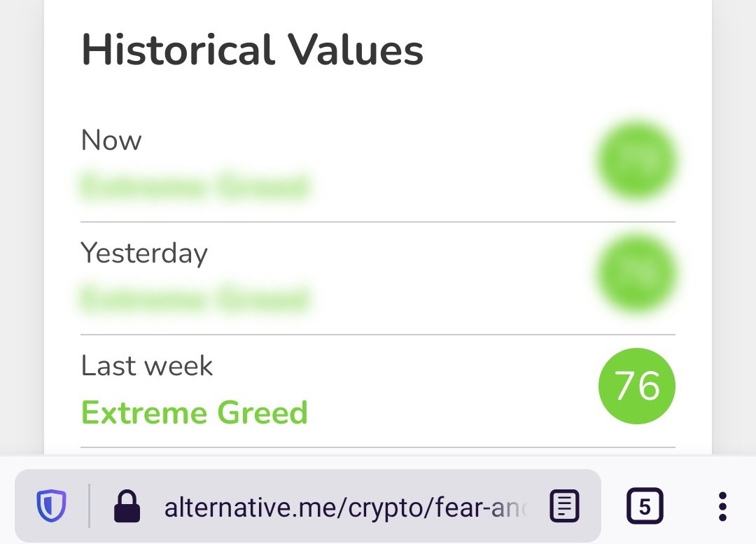This screenshot has width=756, height=544.
Task: Select the alternative.me URL text
Action: 345,508
